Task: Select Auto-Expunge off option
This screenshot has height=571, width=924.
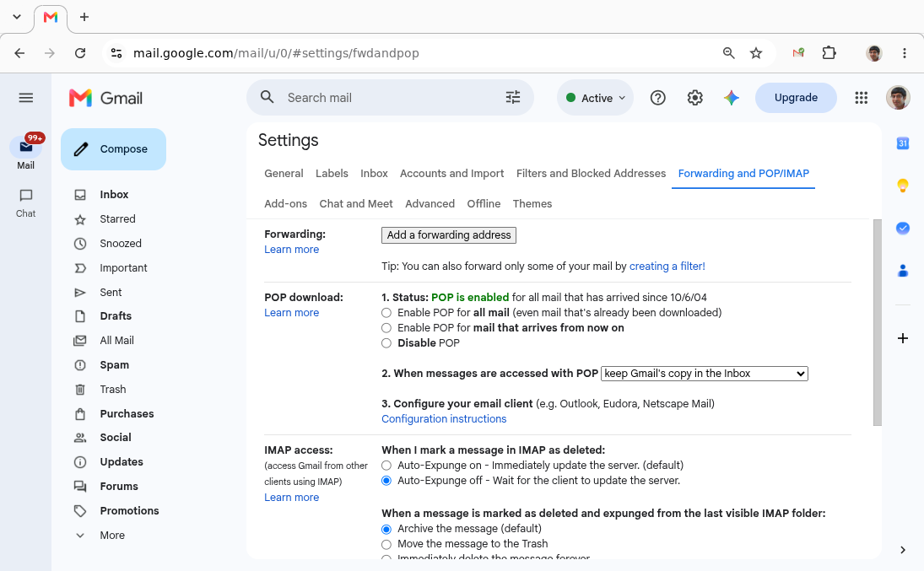Action: pyautogui.click(x=386, y=481)
